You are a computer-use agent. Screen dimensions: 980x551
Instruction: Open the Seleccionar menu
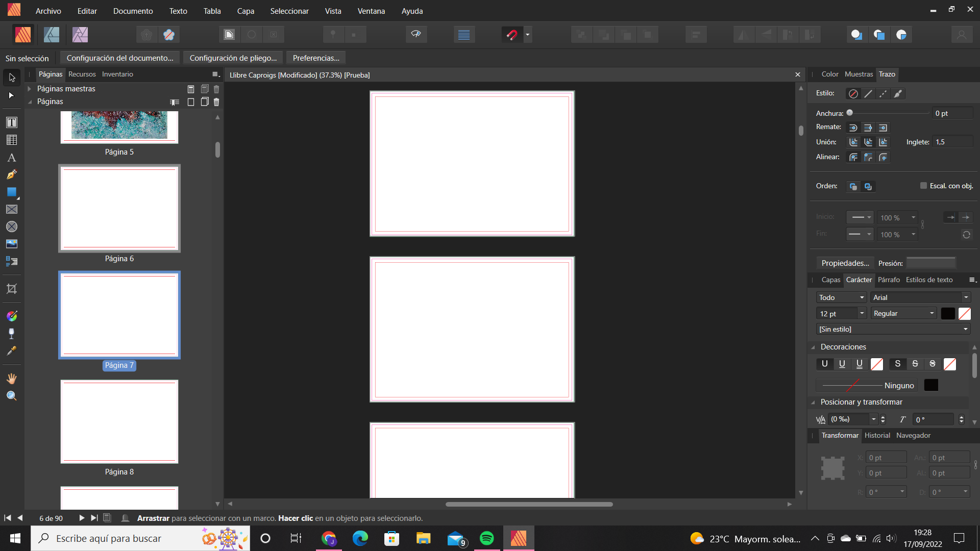coord(289,11)
